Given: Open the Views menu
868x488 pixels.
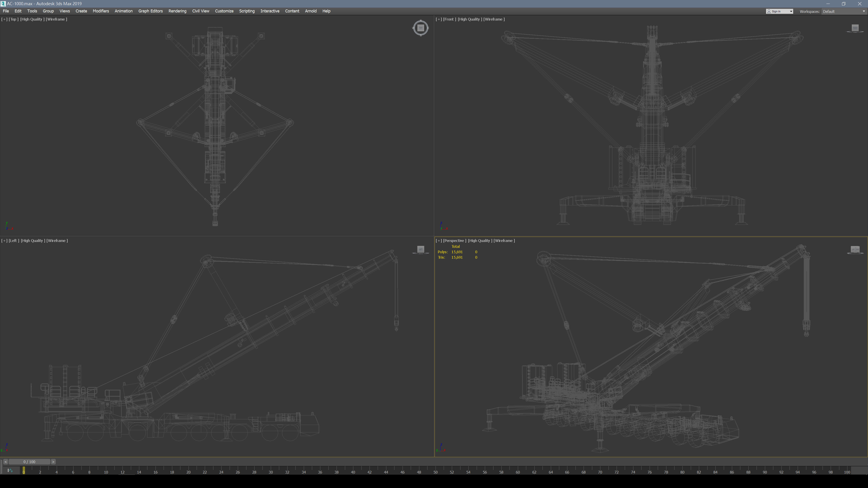Looking at the screenshot, I should [x=64, y=11].
